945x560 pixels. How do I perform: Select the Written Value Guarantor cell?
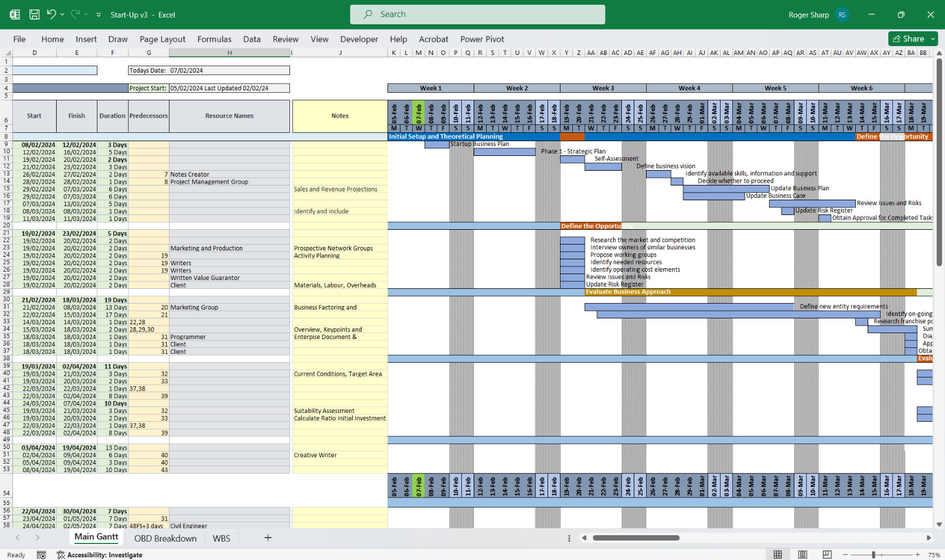229,278
